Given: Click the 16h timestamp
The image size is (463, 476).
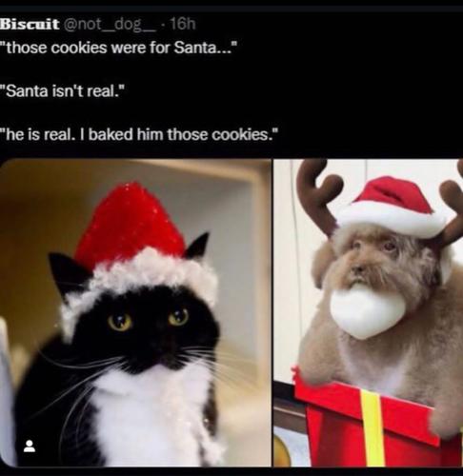Looking at the screenshot, I should coord(183,24).
